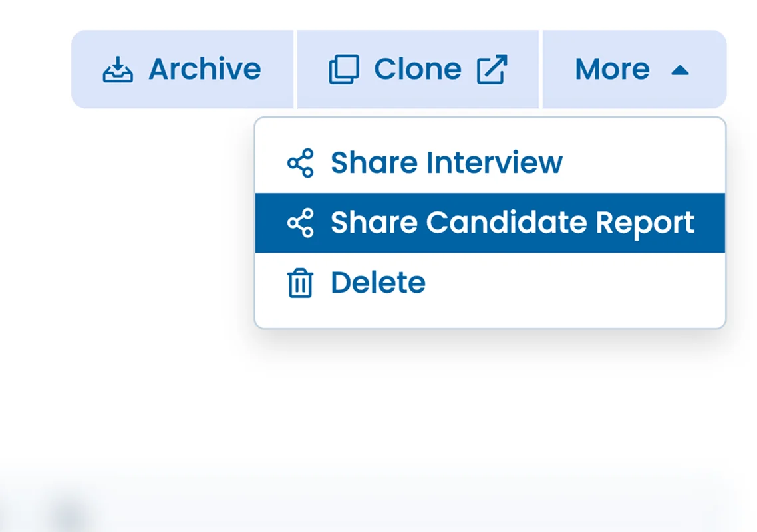Click the Share Interview text label
This screenshot has height=532, width=757.
coord(446,162)
